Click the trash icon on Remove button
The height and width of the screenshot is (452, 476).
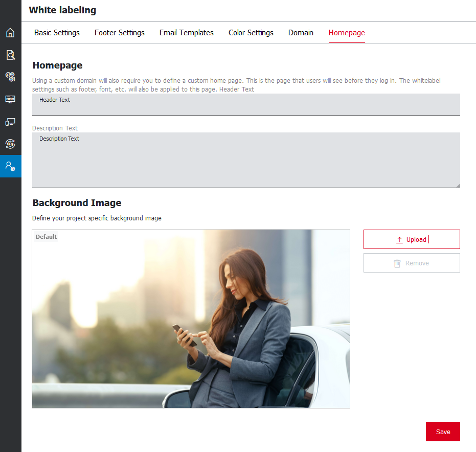point(397,263)
